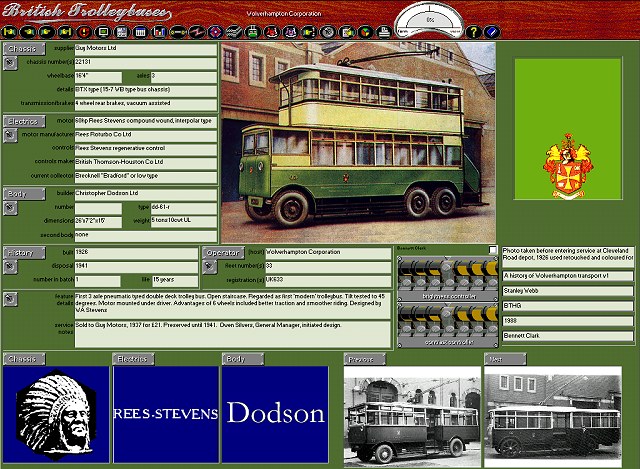640x469 pixels.
Task: Click the top Chassis section button
Action: coord(24,49)
